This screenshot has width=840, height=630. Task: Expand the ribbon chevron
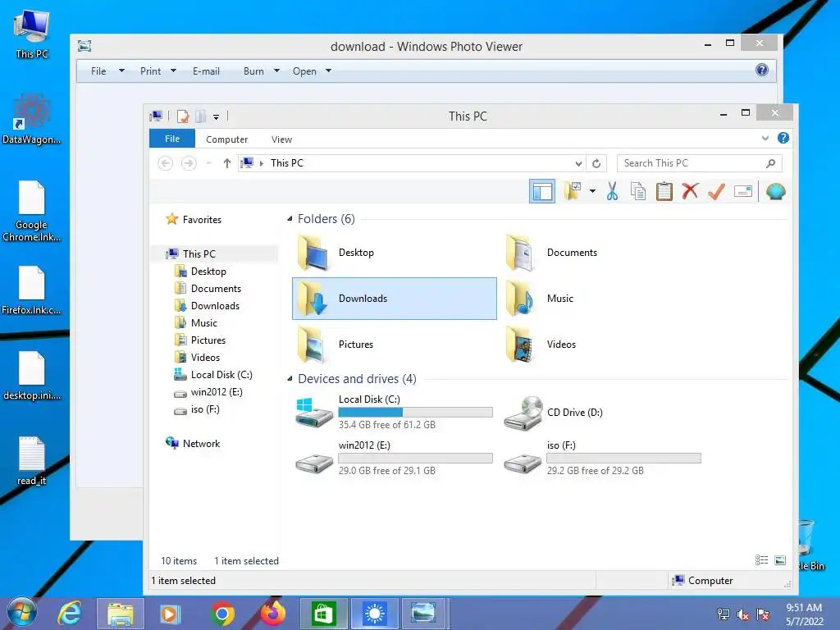tap(765, 138)
